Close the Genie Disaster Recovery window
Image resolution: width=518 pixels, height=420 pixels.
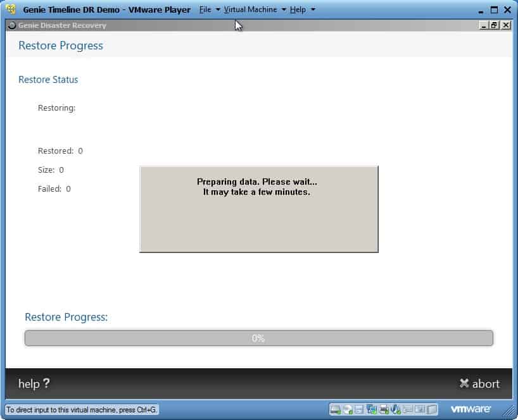[x=506, y=25]
